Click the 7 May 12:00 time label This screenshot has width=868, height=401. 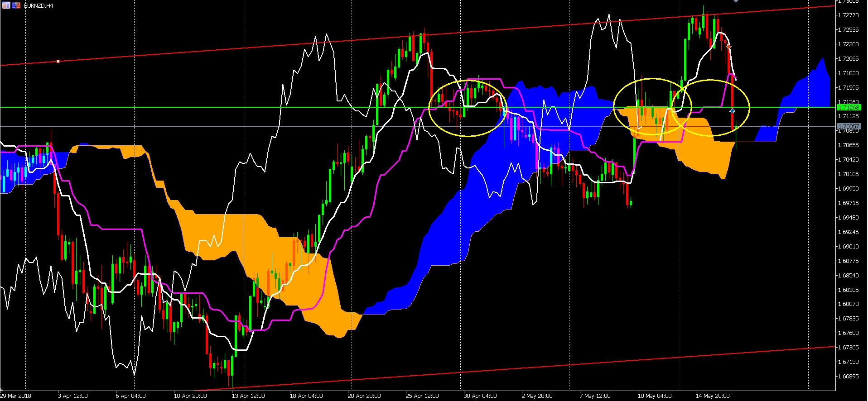[595, 396]
